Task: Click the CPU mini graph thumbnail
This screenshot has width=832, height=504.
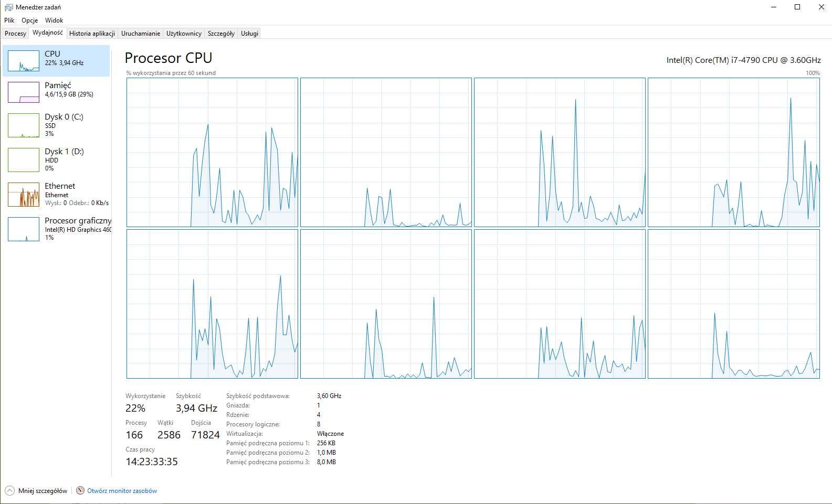Action: [x=24, y=61]
